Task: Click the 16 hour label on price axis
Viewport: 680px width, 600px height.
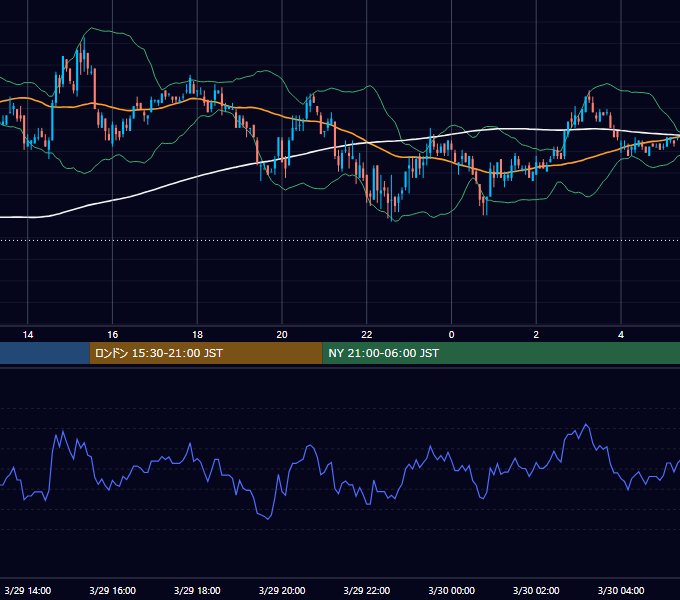Action: pos(112,335)
